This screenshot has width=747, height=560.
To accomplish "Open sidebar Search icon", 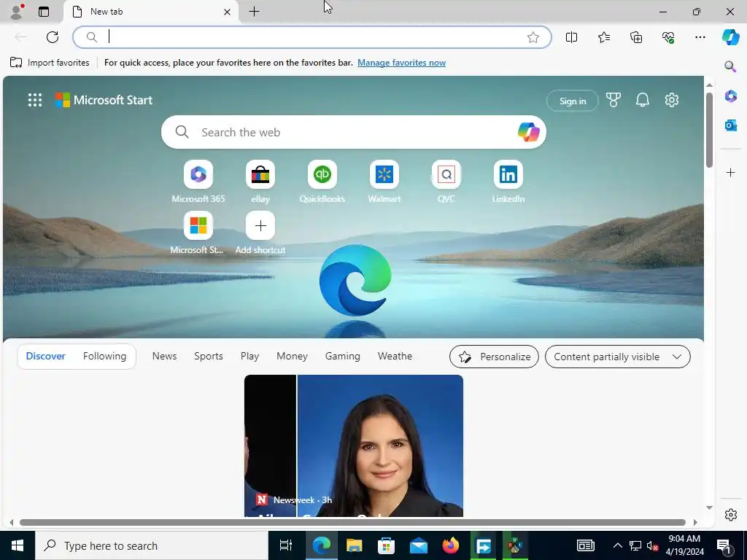I will point(730,66).
